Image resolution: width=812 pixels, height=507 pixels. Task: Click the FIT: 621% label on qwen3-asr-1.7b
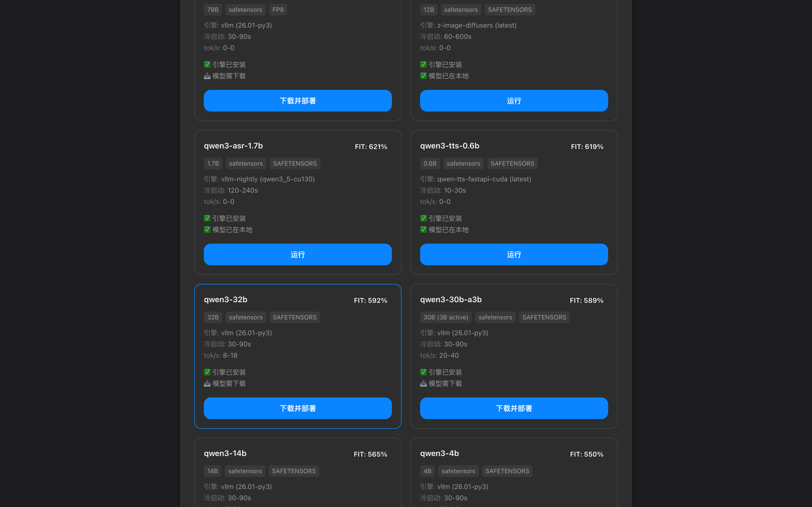click(371, 146)
